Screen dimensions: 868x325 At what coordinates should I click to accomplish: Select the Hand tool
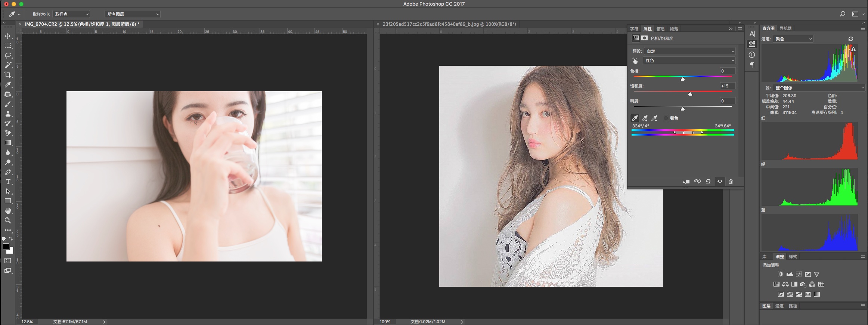[x=8, y=211]
